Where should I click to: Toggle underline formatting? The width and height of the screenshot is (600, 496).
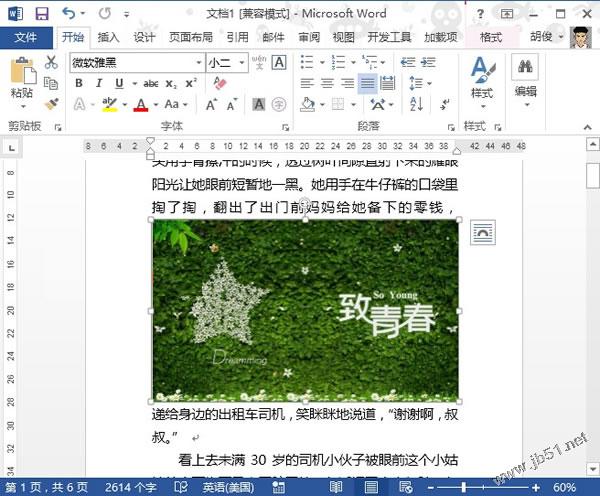point(119,83)
